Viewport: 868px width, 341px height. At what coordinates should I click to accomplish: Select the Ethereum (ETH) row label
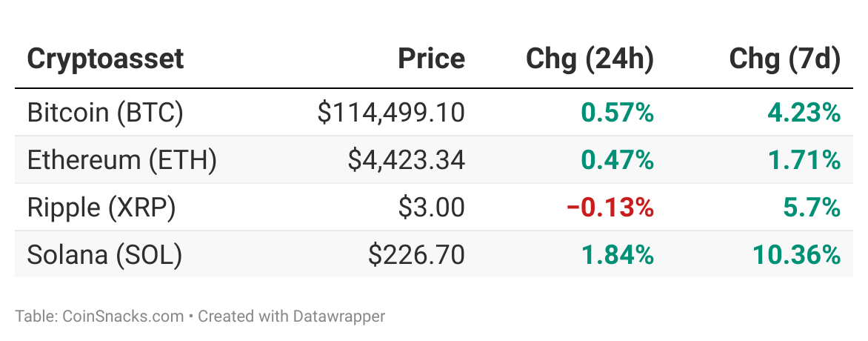(x=121, y=159)
